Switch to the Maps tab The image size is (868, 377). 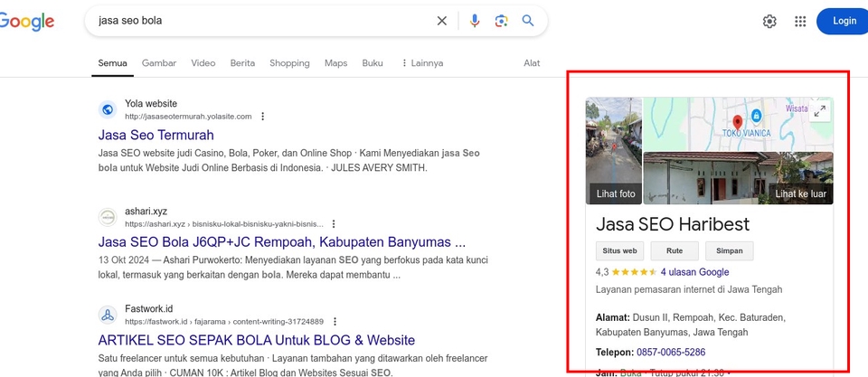pos(336,63)
